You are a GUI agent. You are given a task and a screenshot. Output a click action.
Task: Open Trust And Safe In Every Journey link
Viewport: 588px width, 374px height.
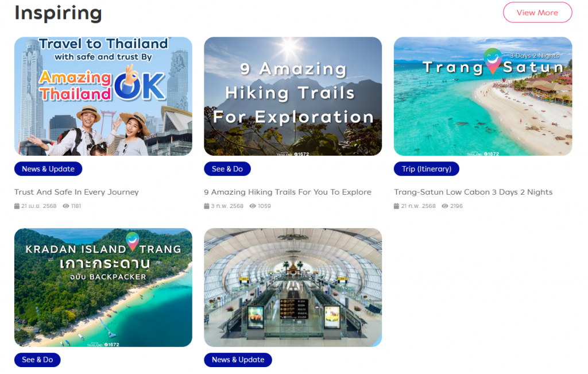tap(76, 192)
